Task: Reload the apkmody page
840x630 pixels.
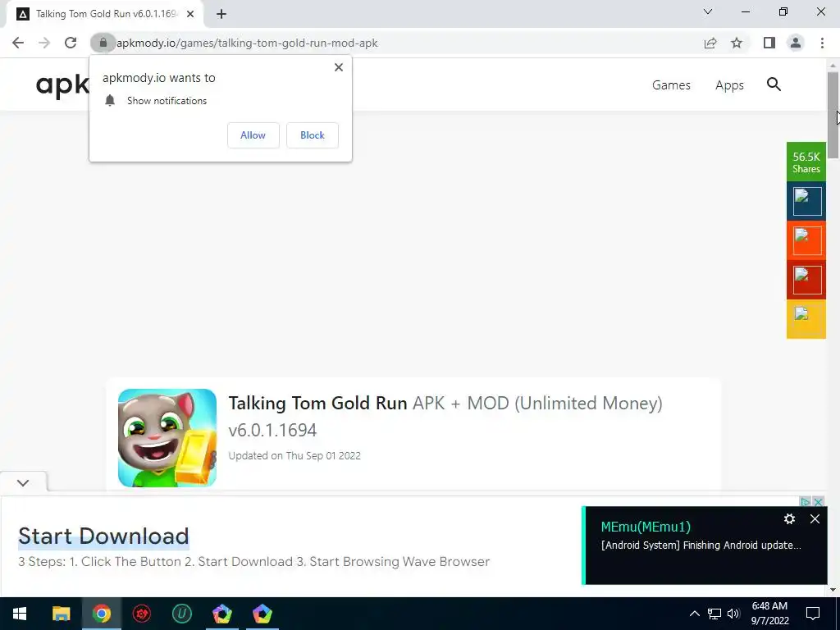Action: pyautogui.click(x=71, y=43)
